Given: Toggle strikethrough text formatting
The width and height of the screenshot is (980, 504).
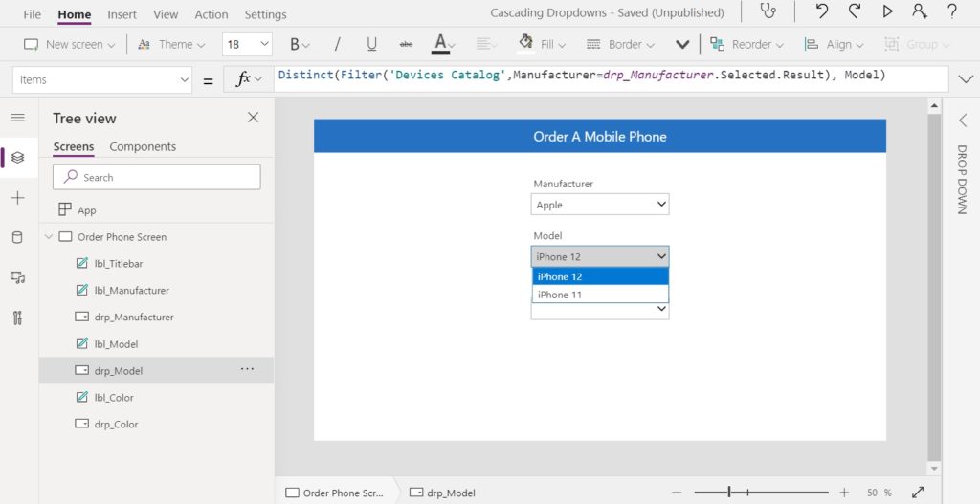Looking at the screenshot, I should [406, 44].
